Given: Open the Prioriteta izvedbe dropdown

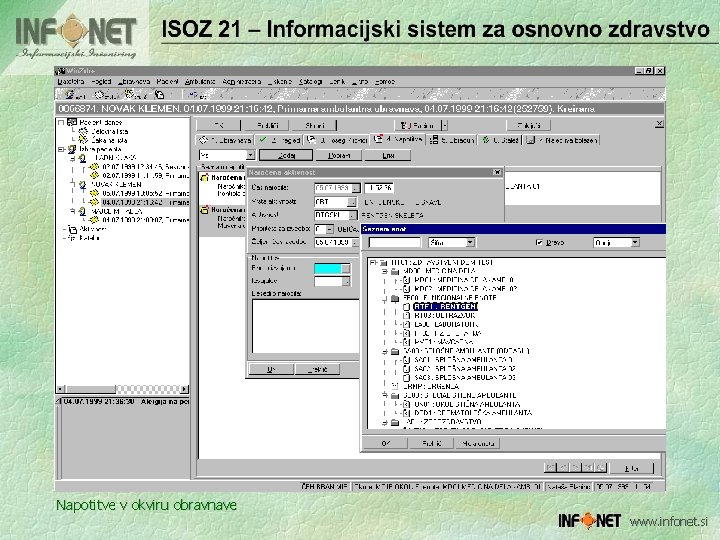Looking at the screenshot, I should point(330,229).
